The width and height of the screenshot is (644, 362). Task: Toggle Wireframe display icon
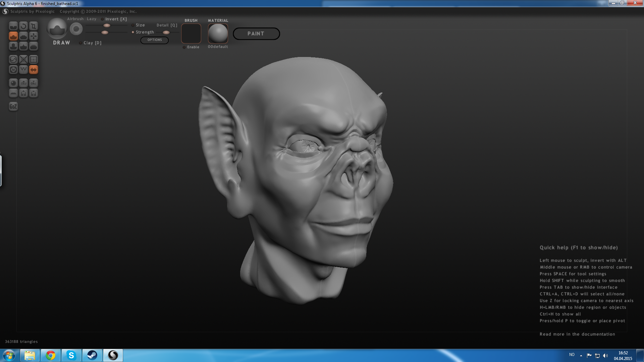click(23, 70)
